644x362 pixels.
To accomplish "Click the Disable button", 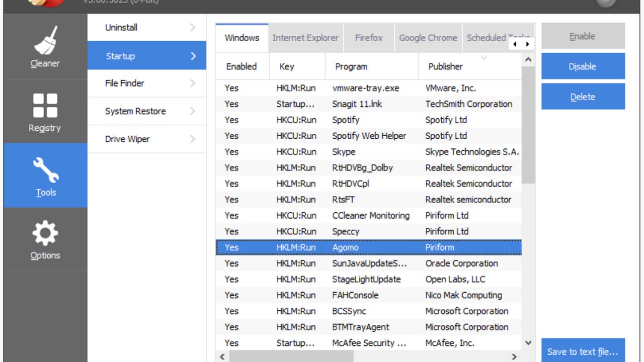I will point(583,66).
